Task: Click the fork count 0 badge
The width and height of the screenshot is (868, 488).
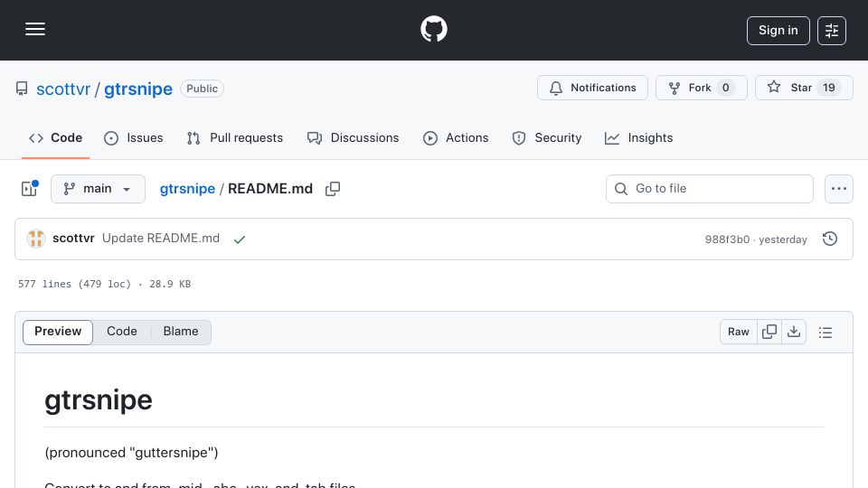Action: tap(726, 88)
